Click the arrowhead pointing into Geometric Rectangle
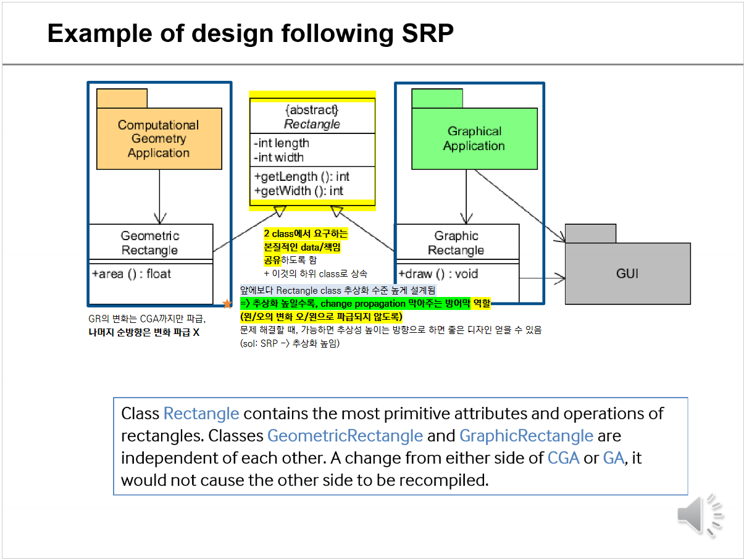This screenshot has height=560, width=744. 160,218
